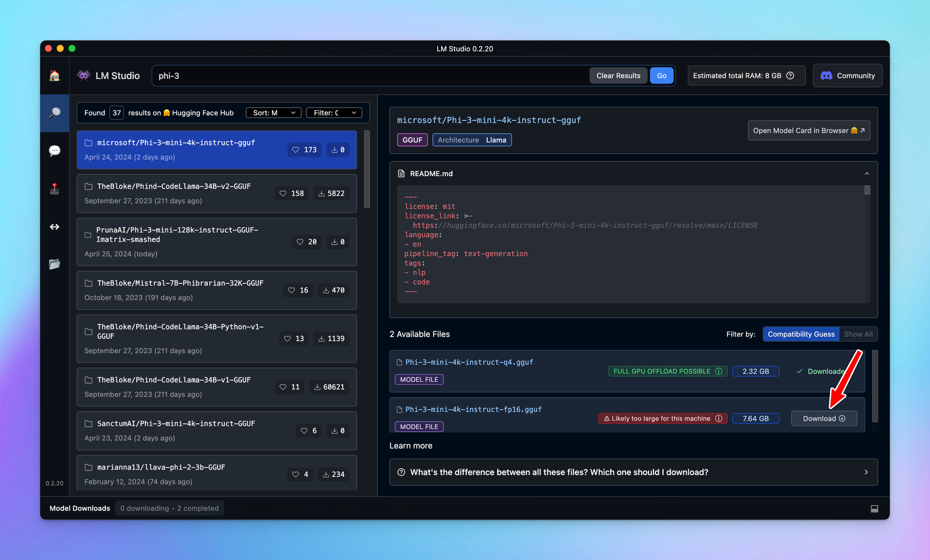The height and width of the screenshot is (560, 930).
Task: Click the RAM estimate help question icon
Action: pyautogui.click(x=790, y=75)
